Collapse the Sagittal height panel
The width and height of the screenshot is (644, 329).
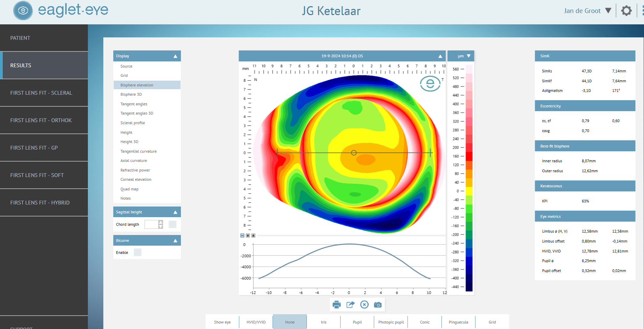tap(175, 212)
